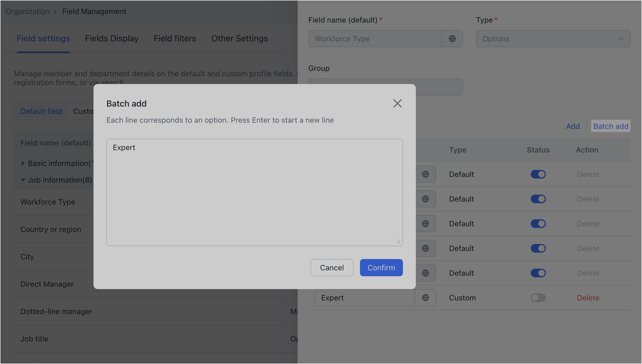Open globe language icon beside Workforce Type field
The width and height of the screenshot is (642, 364).
click(452, 39)
